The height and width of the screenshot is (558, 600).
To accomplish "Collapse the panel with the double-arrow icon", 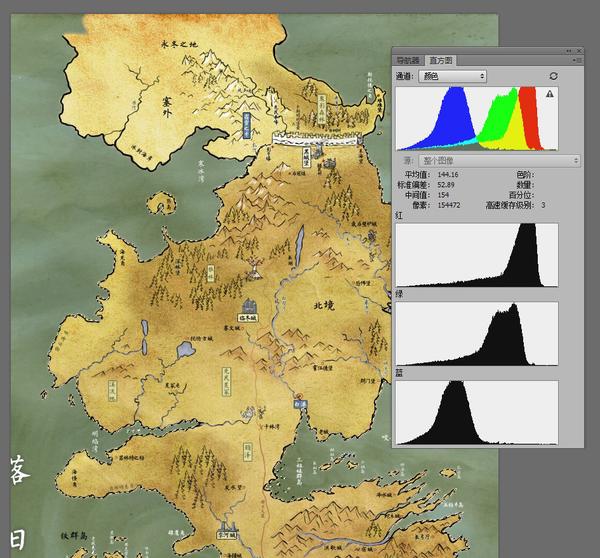I will click(569, 51).
